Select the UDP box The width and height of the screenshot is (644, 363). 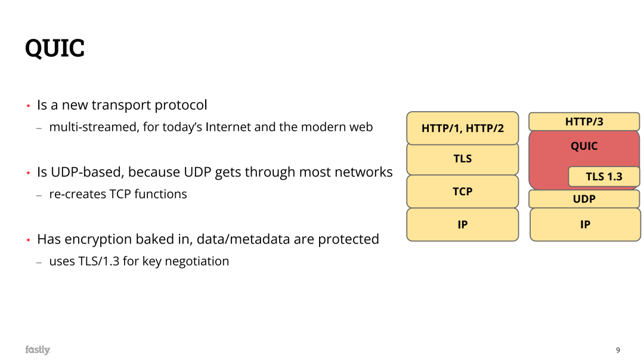click(x=584, y=199)
